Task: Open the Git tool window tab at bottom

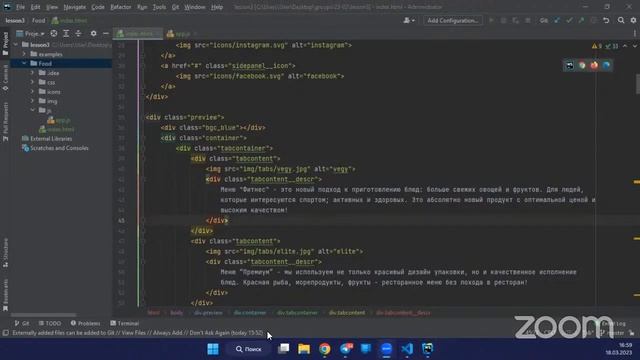Action: coord(22,323)
